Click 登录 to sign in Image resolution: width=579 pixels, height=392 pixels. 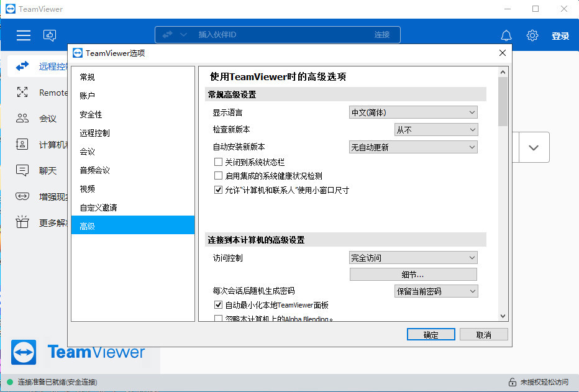560,36
